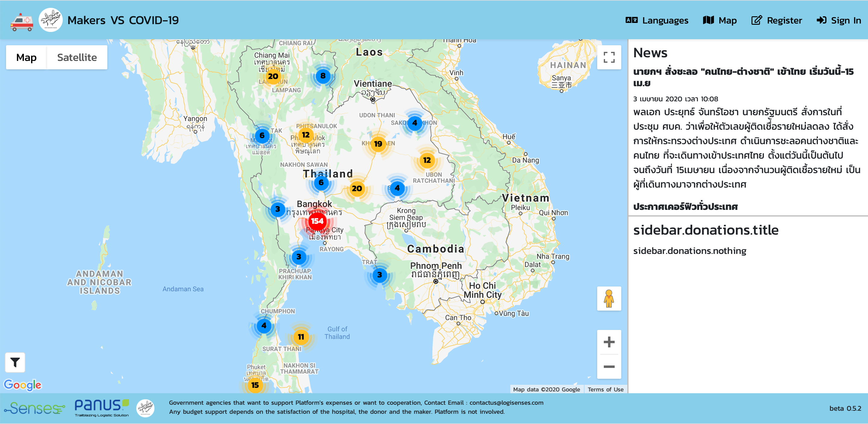
Task: Toggle fullscreen map view
Action: [x=609, y=57]
